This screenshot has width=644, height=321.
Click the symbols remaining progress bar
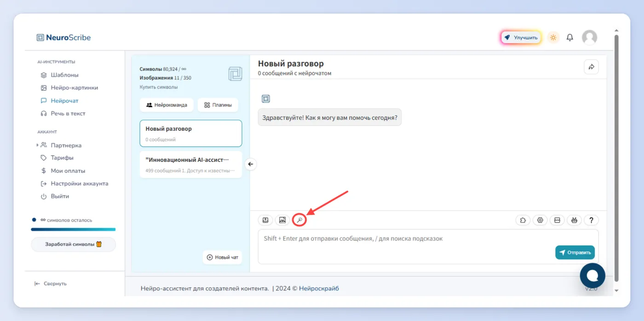73,229
